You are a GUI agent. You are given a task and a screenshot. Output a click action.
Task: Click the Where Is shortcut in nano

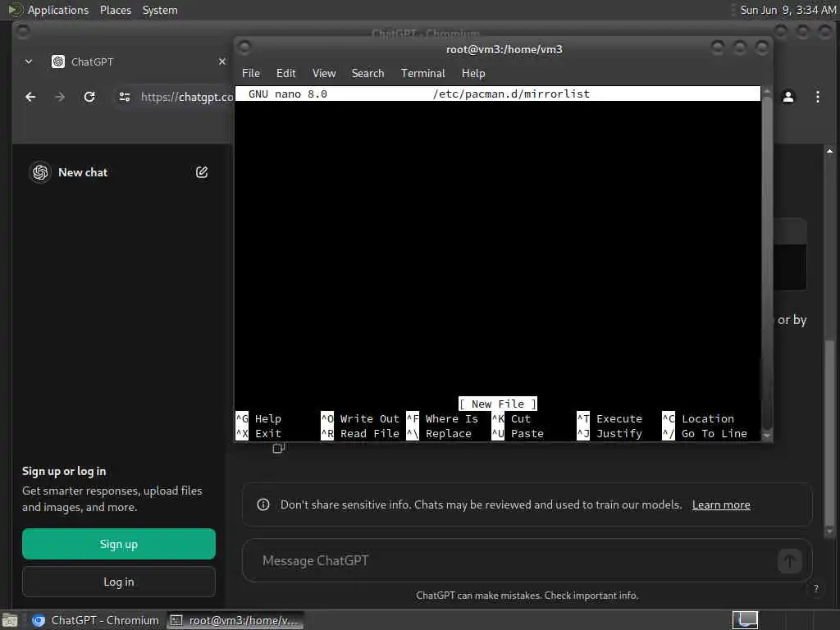[442, 419]
